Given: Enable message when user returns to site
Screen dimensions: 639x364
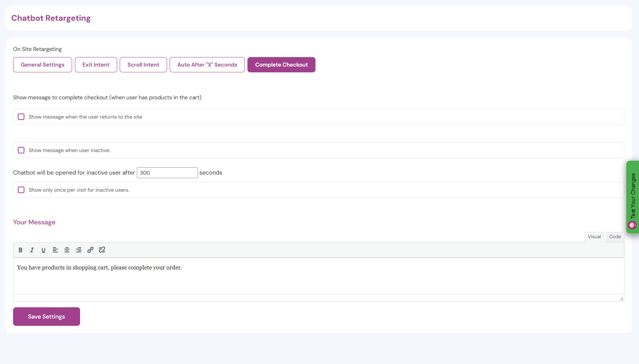Looking at the screenshot, I should tap(21, 117).
